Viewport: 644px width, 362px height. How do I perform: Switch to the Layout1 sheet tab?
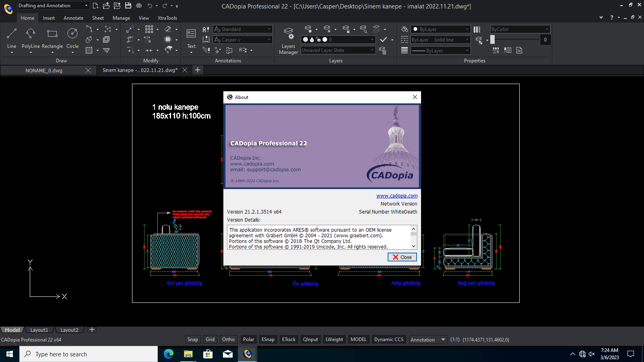[x=39, y=330]
